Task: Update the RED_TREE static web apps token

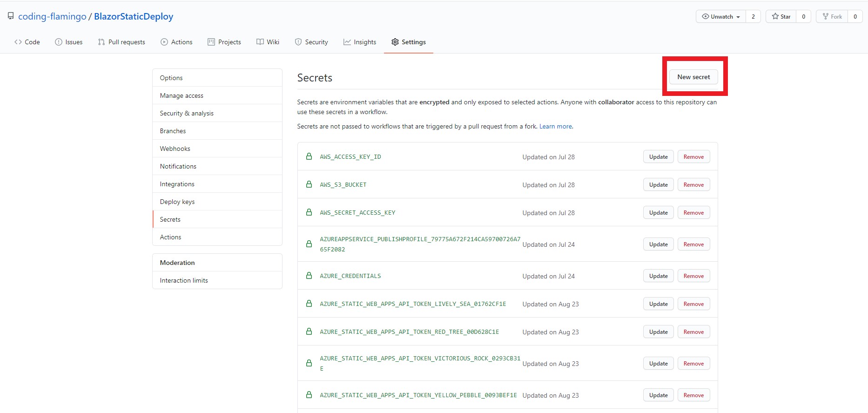Action: point(658,332)
